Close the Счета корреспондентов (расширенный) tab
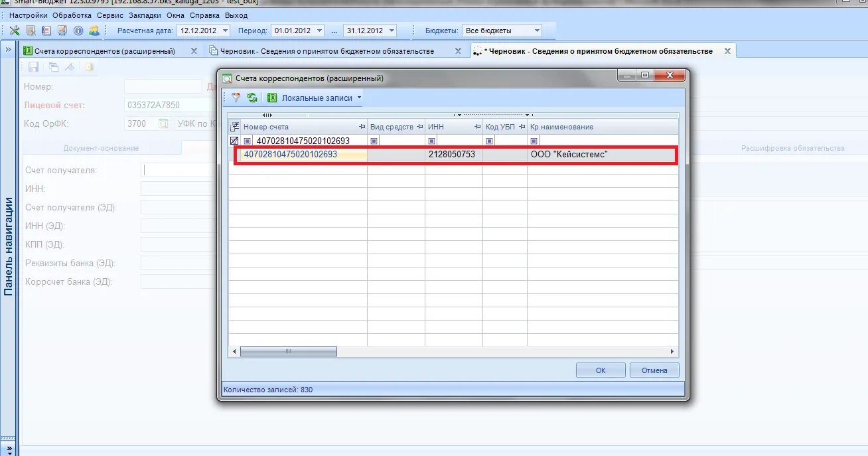Screen dimensions: 868x456 click(194, 51)
